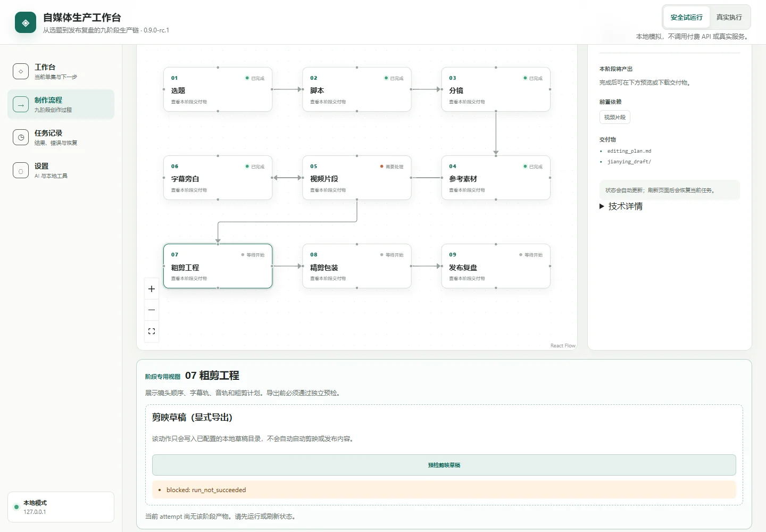
Task: Open the 工作台 menu item
Action: (x=61, y=71)
